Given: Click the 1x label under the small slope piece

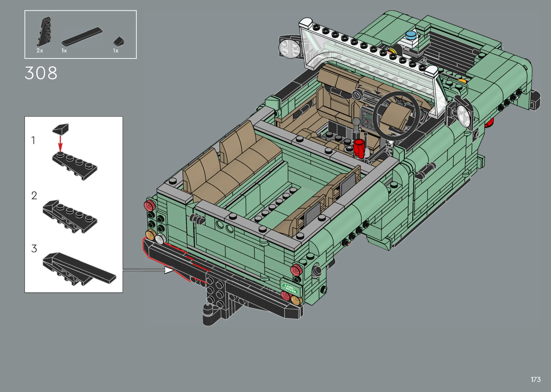Looking at the screenshot, I should click(x=116, y=51).
